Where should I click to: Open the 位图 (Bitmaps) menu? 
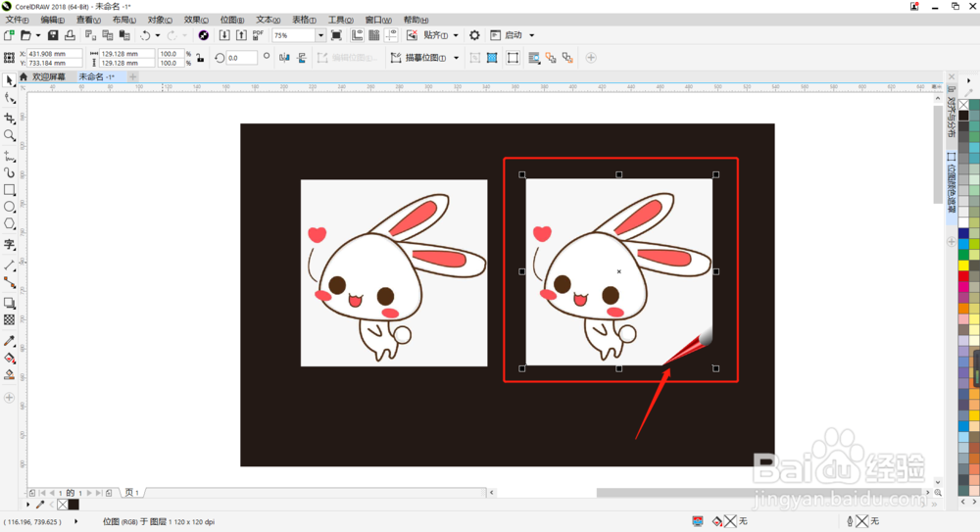click(x=232, y=20)
